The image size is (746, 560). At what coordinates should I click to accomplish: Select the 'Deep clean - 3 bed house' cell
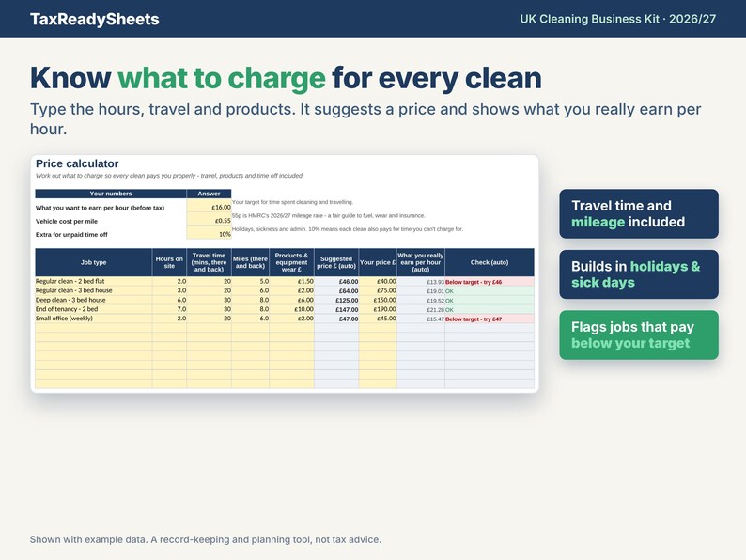pyautogui.click(x=94, y=300)
